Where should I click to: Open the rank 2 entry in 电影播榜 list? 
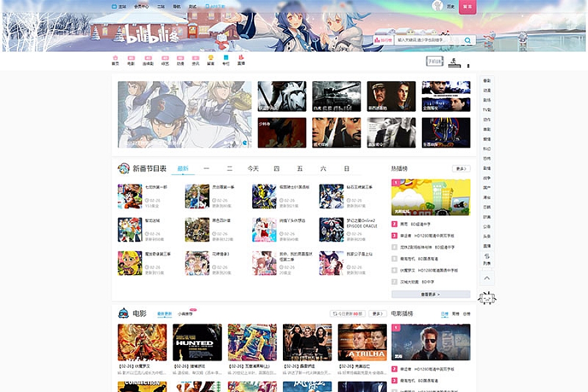pyautogui.click(x=431, y=369)
